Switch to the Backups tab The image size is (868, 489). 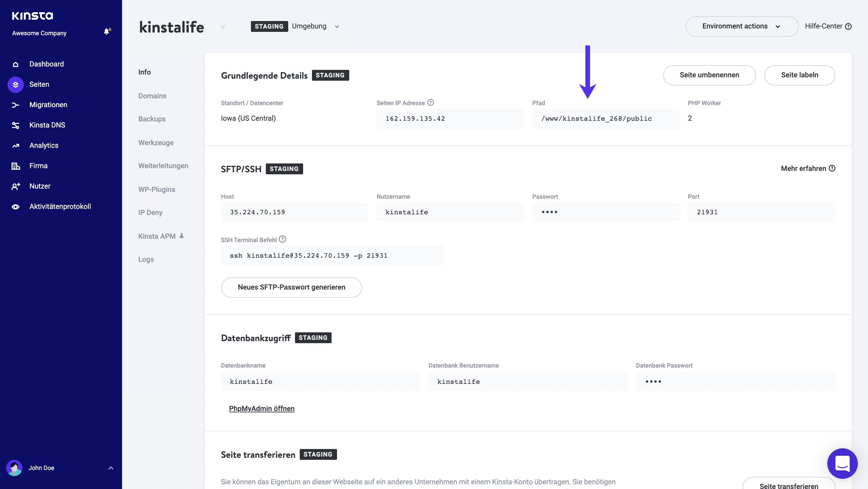pos(152,119)
